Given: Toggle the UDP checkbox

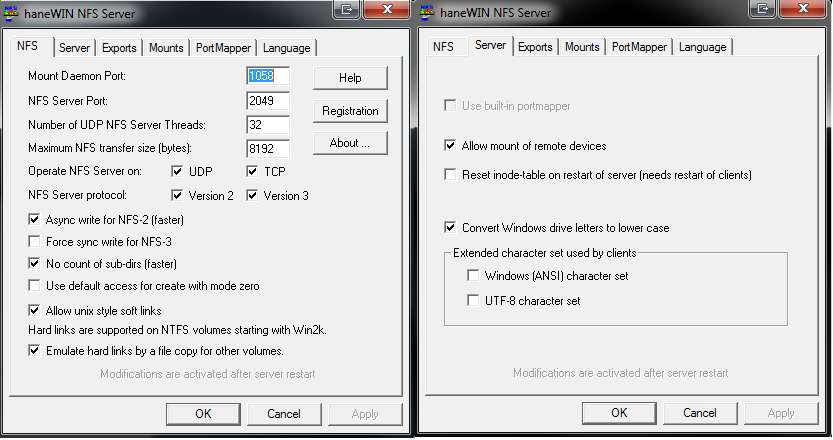Looking at the screenshot, I should (x=177, y=171).
